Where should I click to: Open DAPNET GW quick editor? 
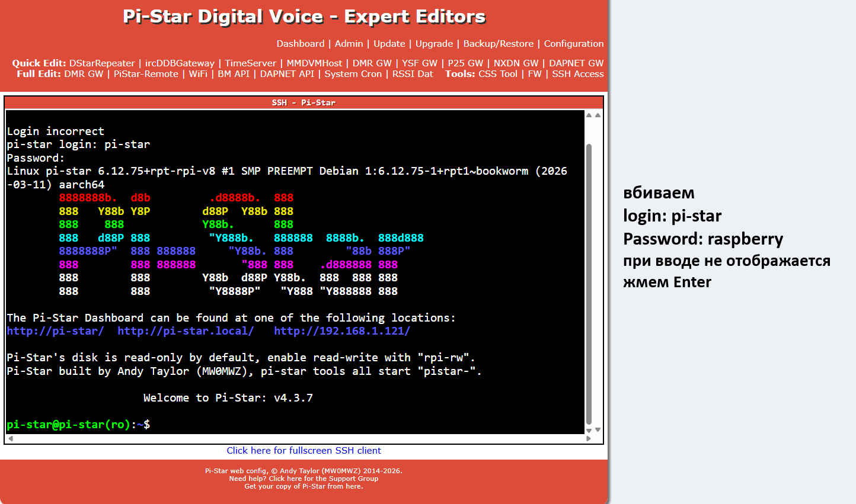576,63
